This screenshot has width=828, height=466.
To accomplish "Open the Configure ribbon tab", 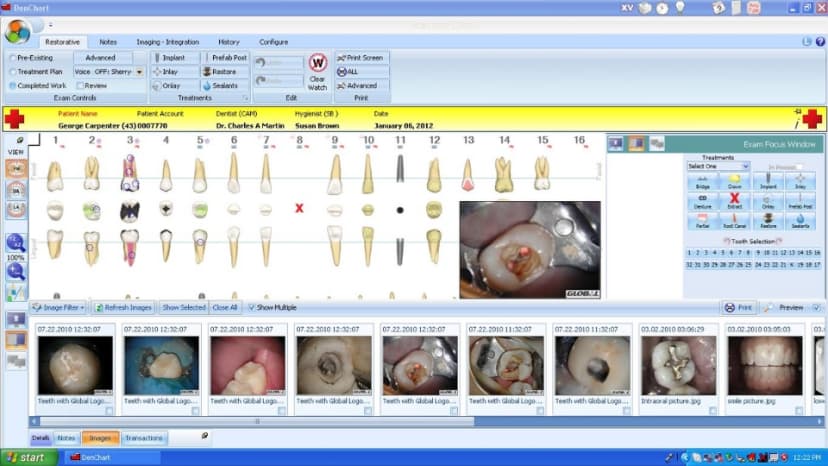I will pos(274,42).
